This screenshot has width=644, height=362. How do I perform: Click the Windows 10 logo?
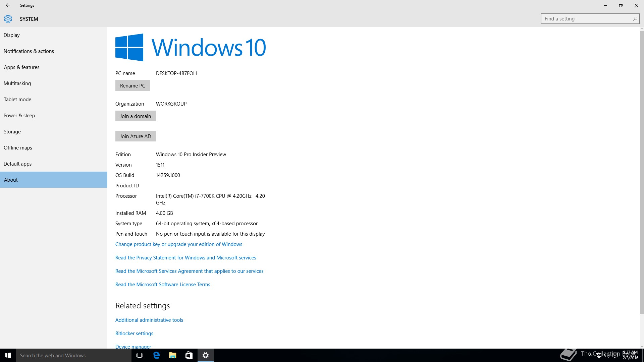point(191,47)
